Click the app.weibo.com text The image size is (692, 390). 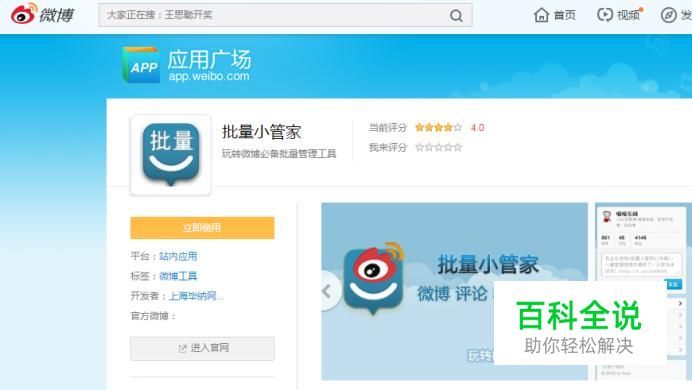pyautogui.click(x=209, y=76)
